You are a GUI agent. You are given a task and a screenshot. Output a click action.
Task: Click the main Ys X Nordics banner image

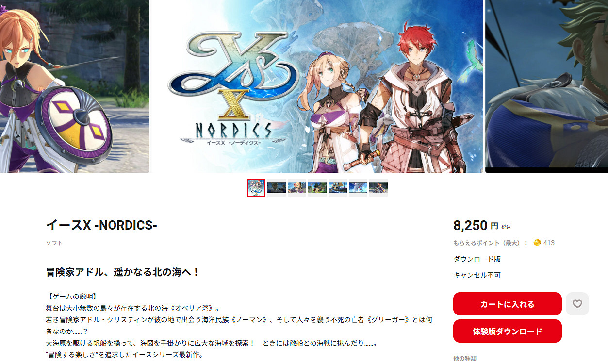click(317, 86)
